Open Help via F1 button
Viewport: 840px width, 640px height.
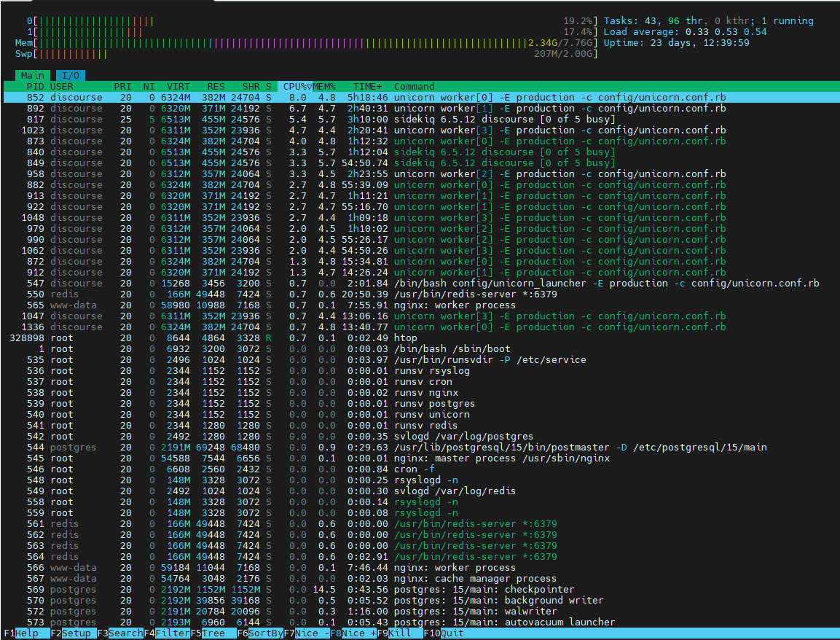tap(27, 633)
